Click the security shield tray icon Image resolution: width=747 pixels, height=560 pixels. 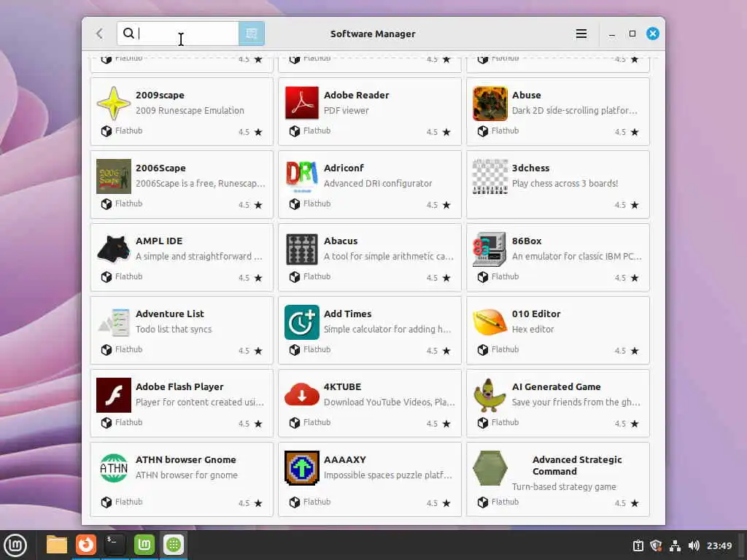coord(656,545)
